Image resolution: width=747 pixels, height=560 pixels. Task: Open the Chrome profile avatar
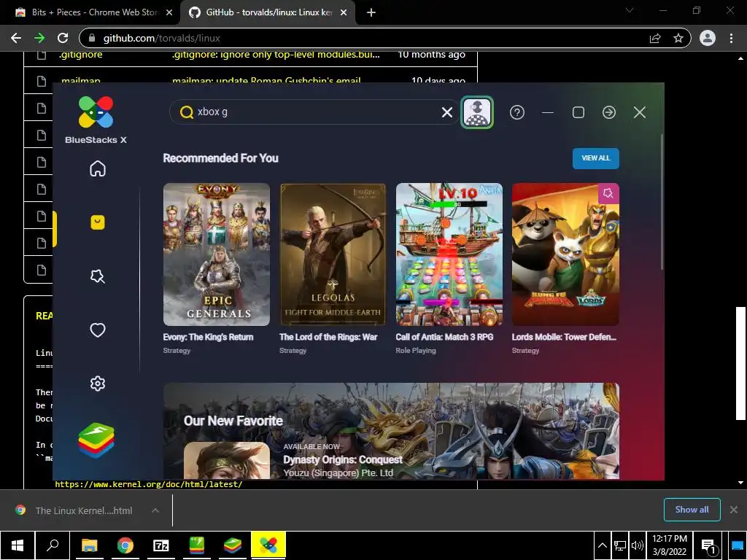pos(708,38)
